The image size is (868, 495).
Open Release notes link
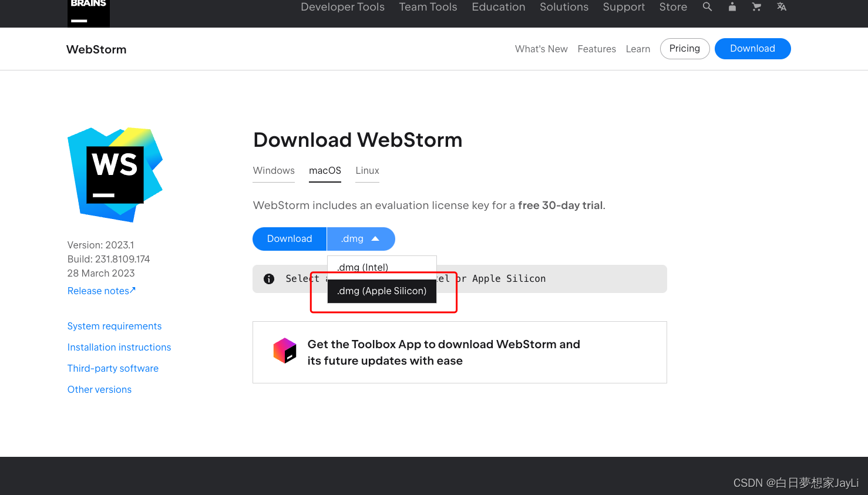point(102,291)
